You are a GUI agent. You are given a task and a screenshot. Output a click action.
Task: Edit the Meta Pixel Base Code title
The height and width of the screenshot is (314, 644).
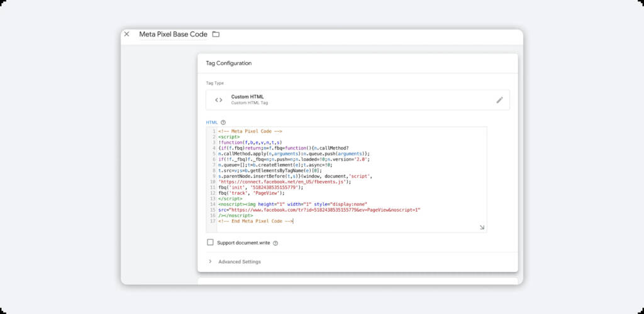[x=173, y=35]
